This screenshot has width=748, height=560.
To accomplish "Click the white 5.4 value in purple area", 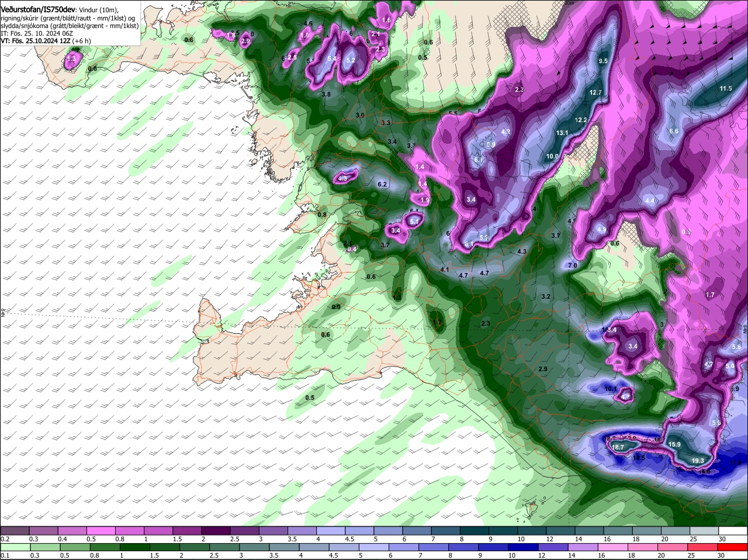I will 332,59.
